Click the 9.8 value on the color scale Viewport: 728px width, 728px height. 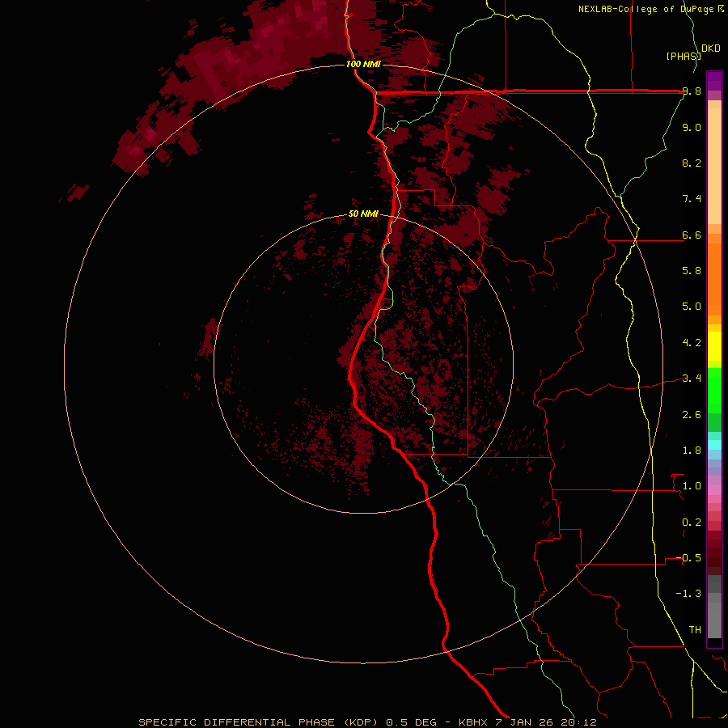692,91
